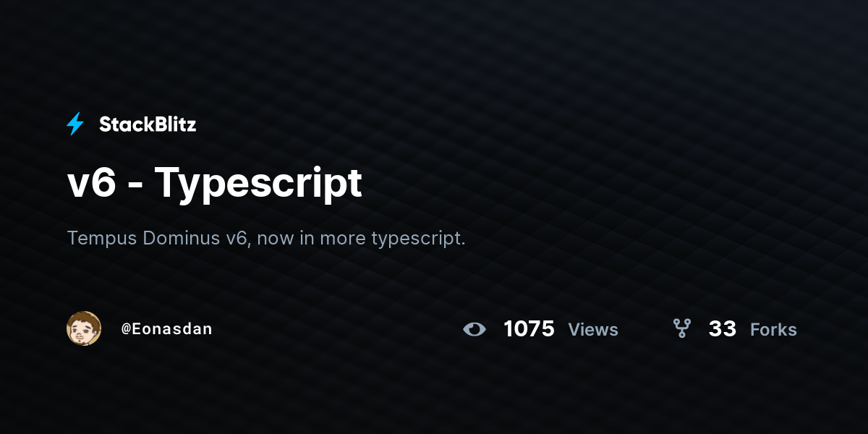Click the word now in the description
This screenshot has width=868, height=434.
(276, 239)
